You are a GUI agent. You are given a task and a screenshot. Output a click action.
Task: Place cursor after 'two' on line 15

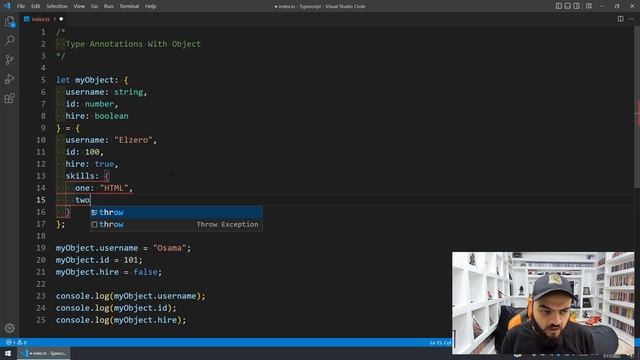point(90,200)
